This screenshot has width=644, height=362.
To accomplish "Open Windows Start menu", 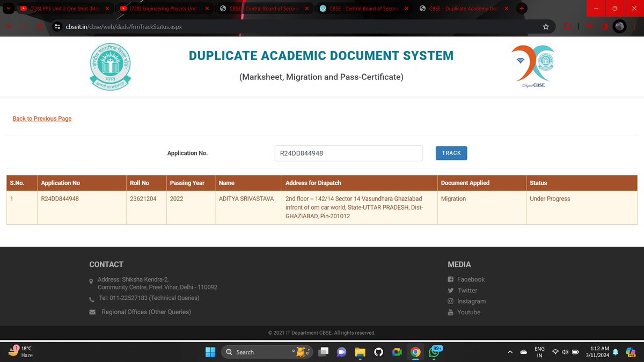I will (210, 352).
